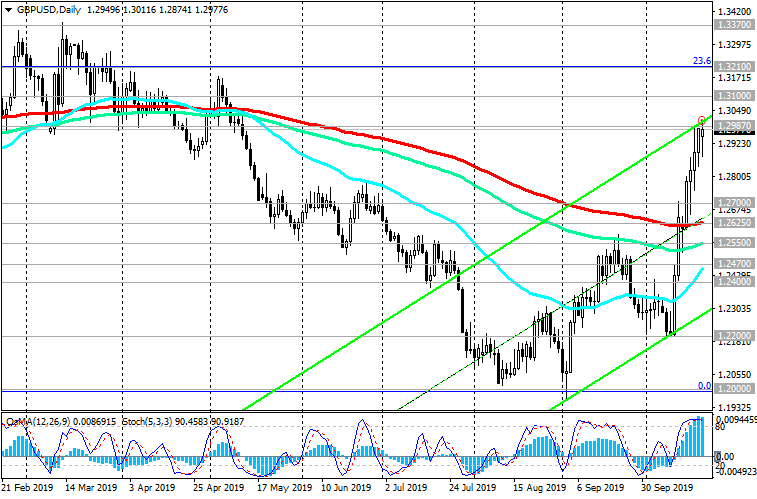Image resolution: width=757 pixels, height=499 pixels.
Task: Click the 1.34200 axis price
Action: pyautogui.click(x=735, y=12)
